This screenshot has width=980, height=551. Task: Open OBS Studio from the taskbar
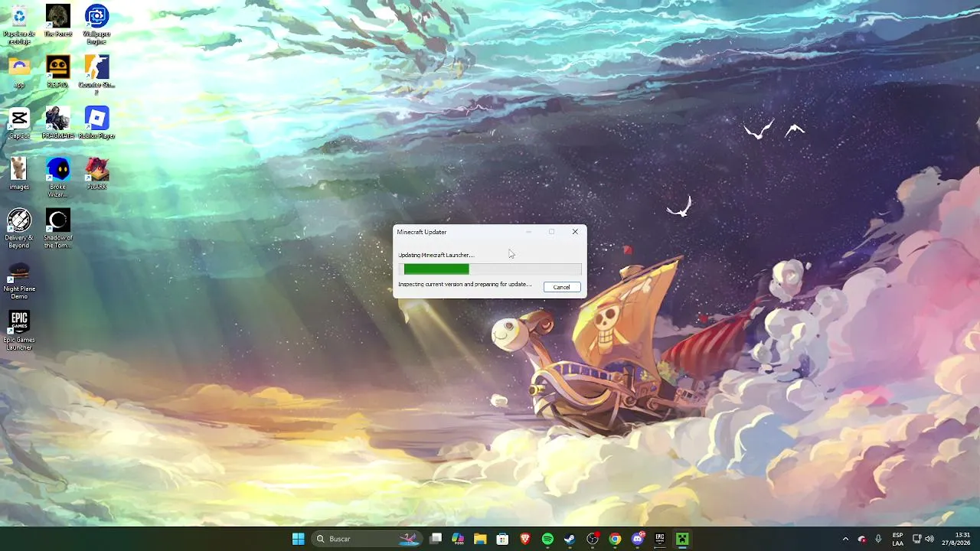tap(593, 539)
